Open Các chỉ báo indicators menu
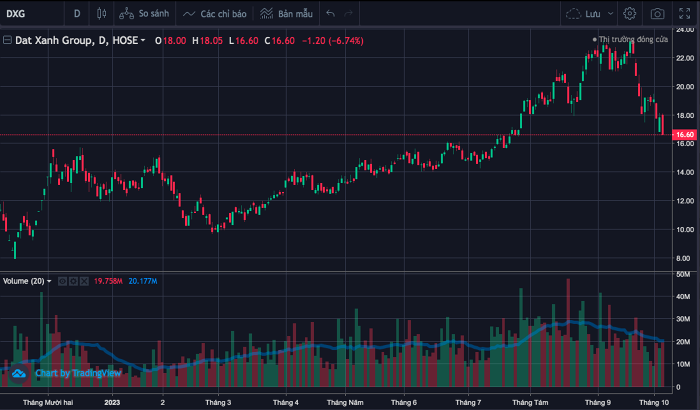The width and height of the screenshot is (700, 410). click(x=215, y=14)
